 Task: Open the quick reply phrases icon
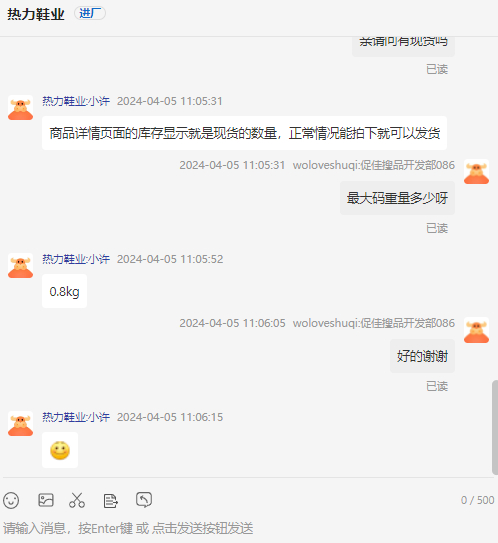click(110, 501)
